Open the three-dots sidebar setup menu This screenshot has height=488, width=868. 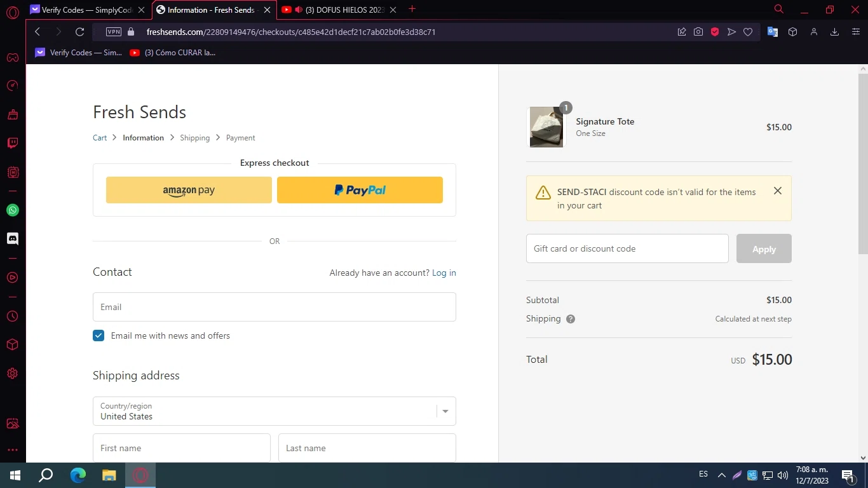click(13, 450)
